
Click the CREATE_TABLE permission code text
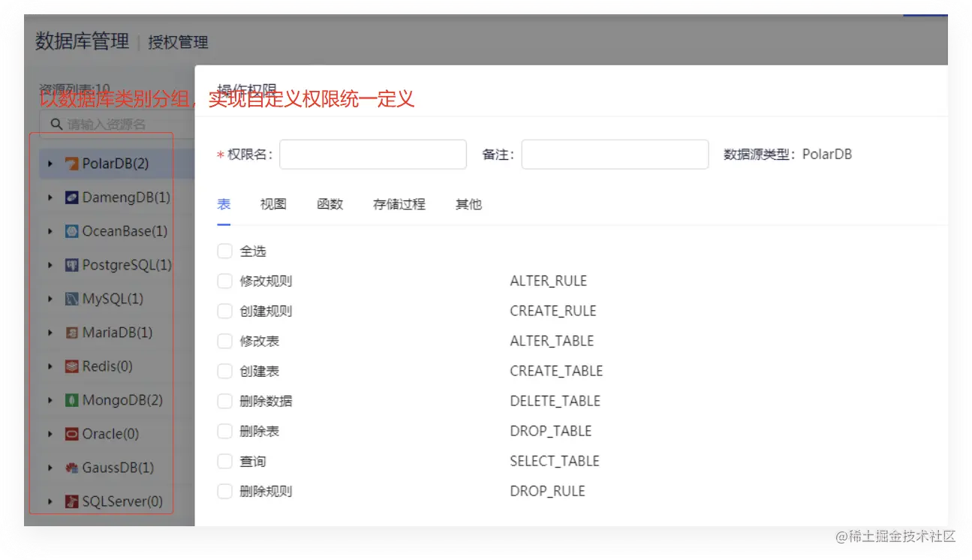click(556, 371)
